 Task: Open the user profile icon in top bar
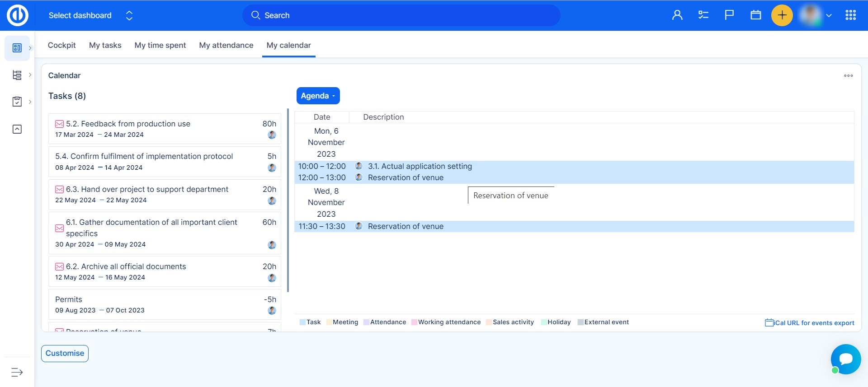point(677,15)
